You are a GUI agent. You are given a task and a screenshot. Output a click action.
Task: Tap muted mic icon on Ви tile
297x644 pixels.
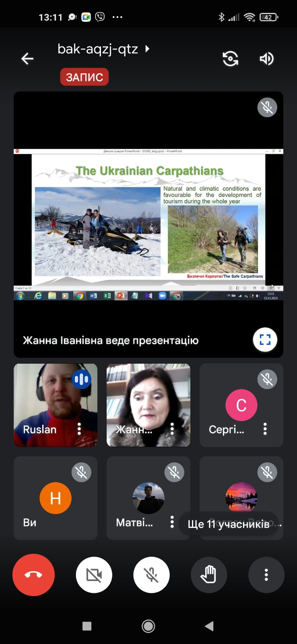click(81, 472)
